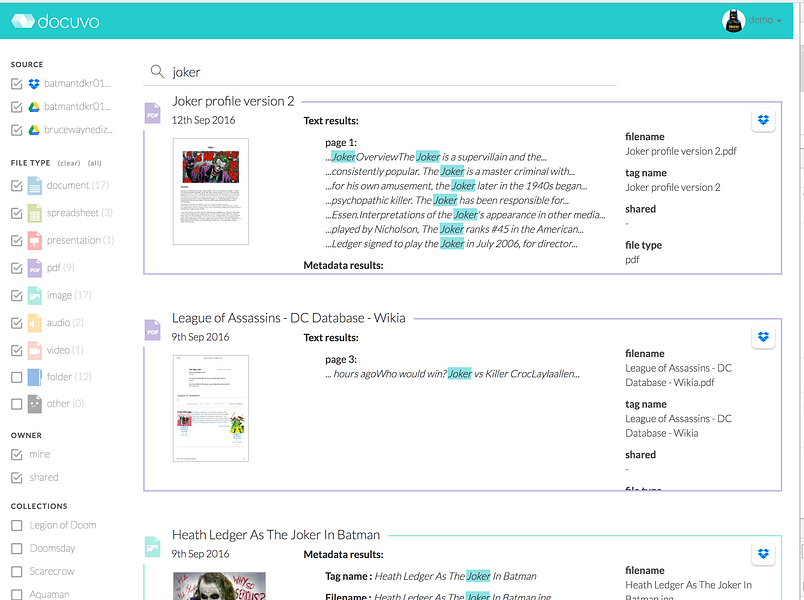The image size is (804, 600).
Task: Uncheck the spreadsheet file type
Action: point(16,213)
